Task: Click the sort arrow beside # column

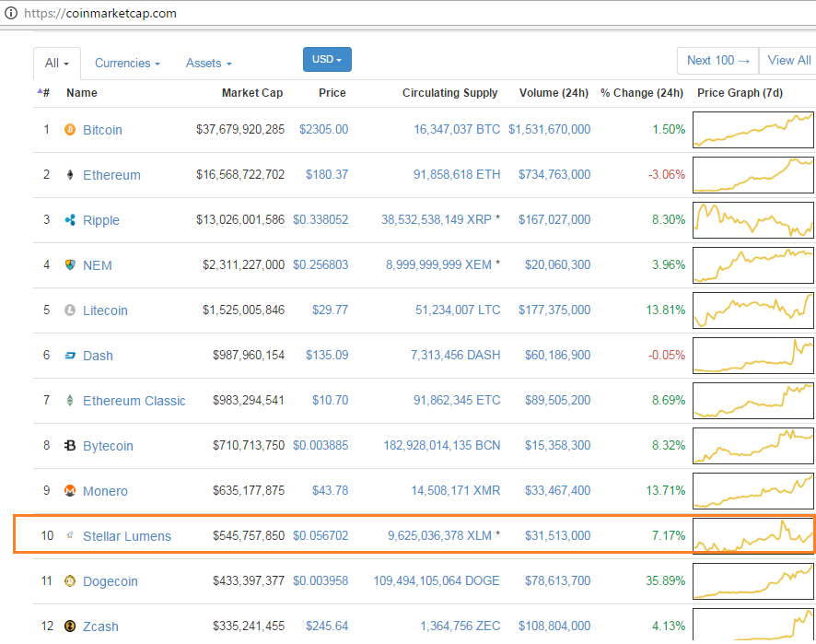Action: click(40, 91)
